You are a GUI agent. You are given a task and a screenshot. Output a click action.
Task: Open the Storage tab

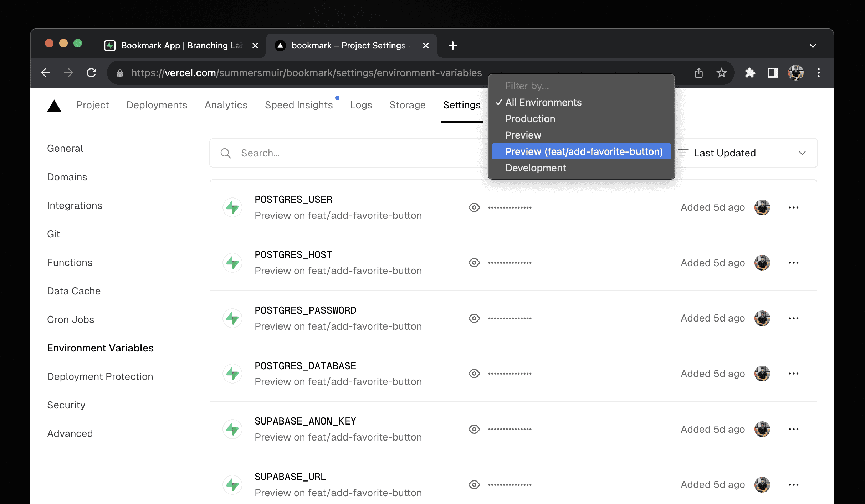click(x=408, y=105)
